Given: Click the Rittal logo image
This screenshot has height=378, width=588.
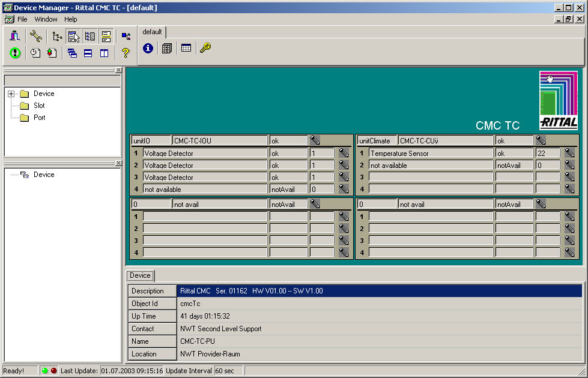Looking at the screenshot, I should (559, 100).
